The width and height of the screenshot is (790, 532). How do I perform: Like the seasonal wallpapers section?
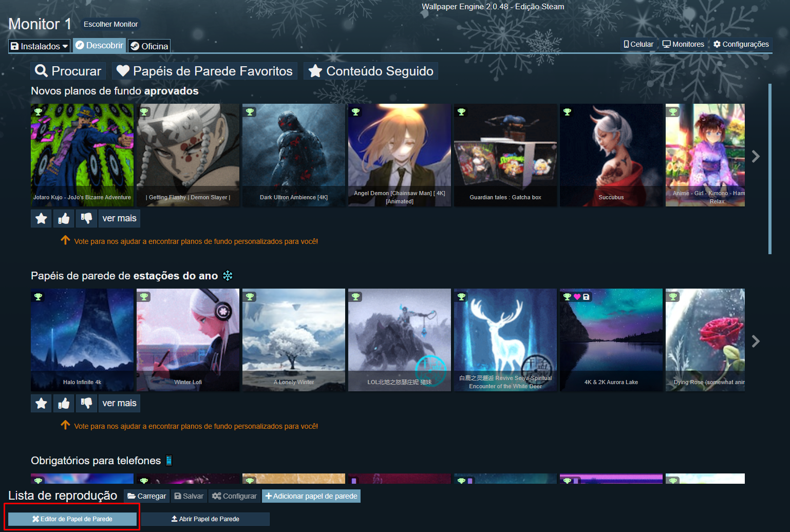[x=64, y=404]
